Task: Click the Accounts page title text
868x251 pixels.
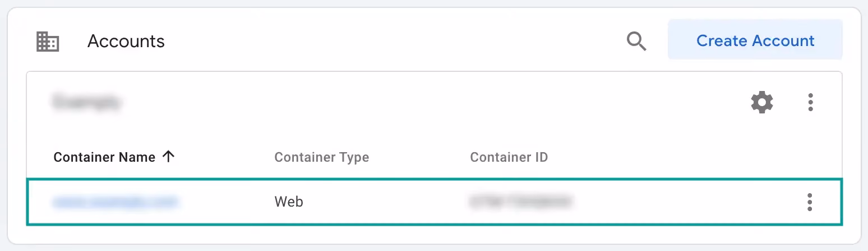Action: [126, 41]
